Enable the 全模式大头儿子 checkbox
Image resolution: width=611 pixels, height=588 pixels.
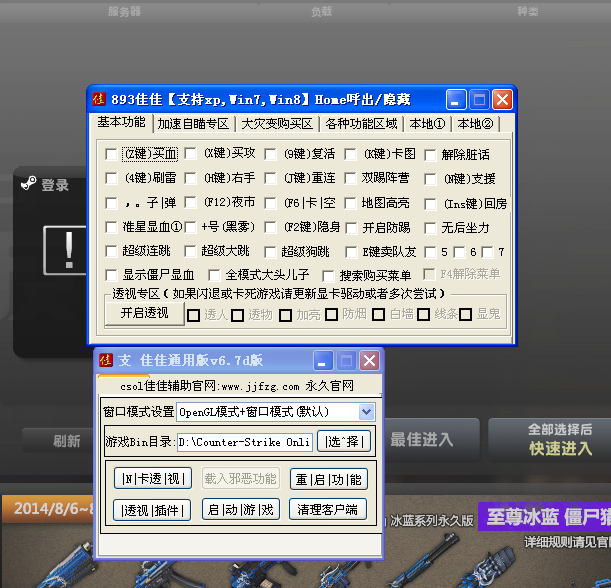(x=214, y=274)
